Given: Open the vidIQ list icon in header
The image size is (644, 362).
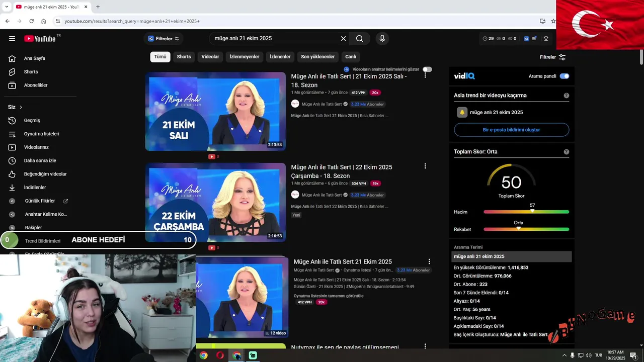Looking at the screenshot, I should (535, 39).
